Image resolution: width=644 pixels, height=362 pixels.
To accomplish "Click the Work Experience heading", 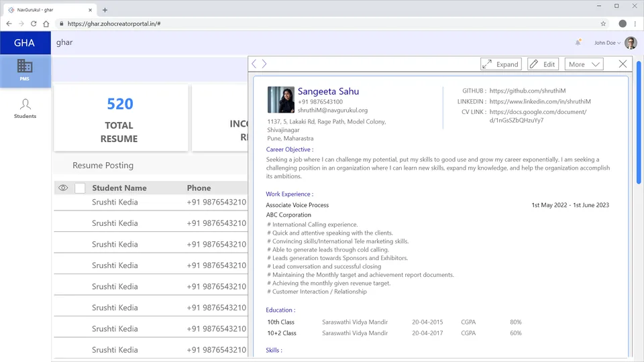I will (x=289, y=194).
